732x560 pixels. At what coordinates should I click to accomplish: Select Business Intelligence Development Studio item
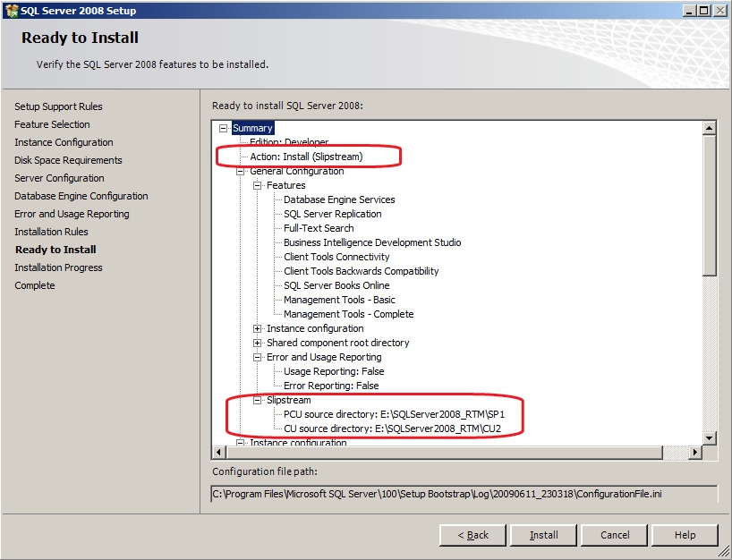coord(372,242)
